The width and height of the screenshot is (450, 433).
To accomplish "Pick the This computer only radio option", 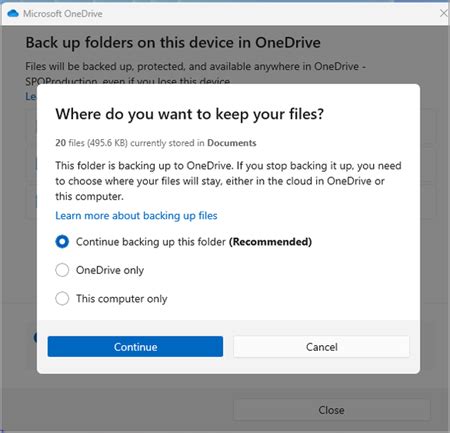I will point(62,298).
